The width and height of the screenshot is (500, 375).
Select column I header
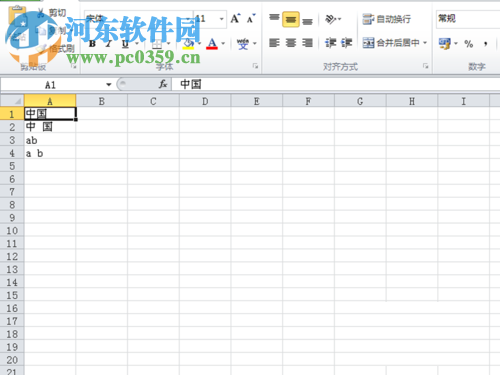[x=463, y=101]
